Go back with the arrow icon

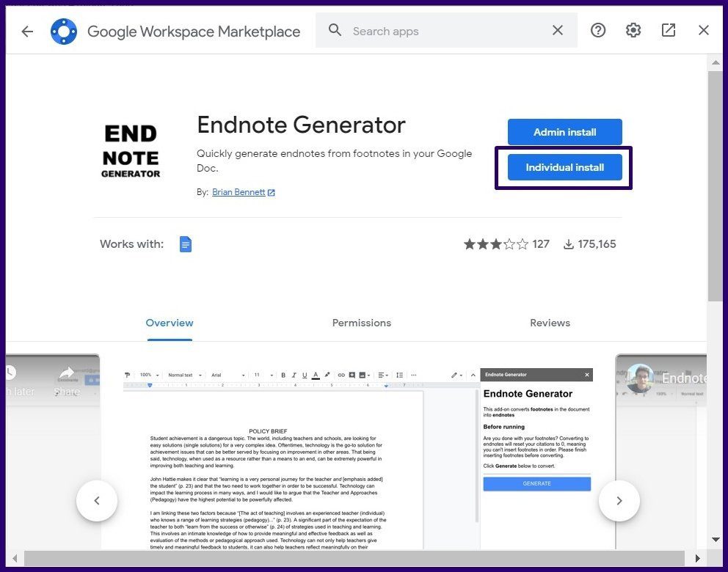[27, 31]
